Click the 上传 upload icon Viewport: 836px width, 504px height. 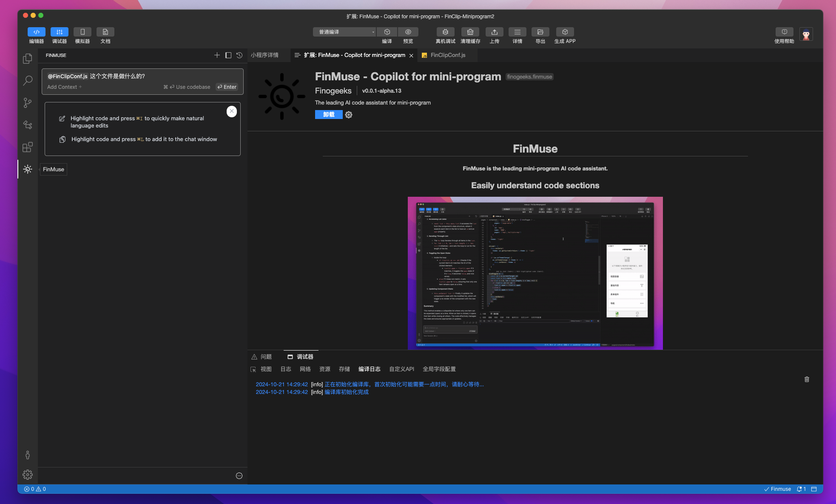(x=494, y=32)
